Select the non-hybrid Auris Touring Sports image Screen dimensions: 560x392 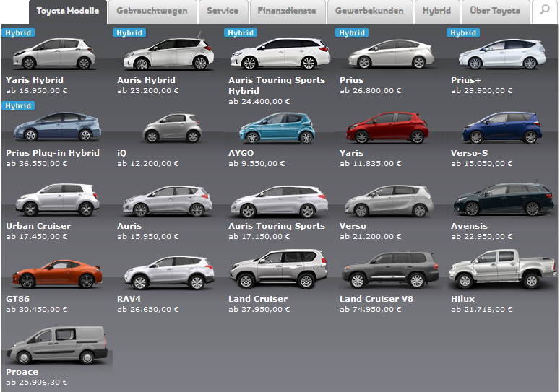coord(280,201)
